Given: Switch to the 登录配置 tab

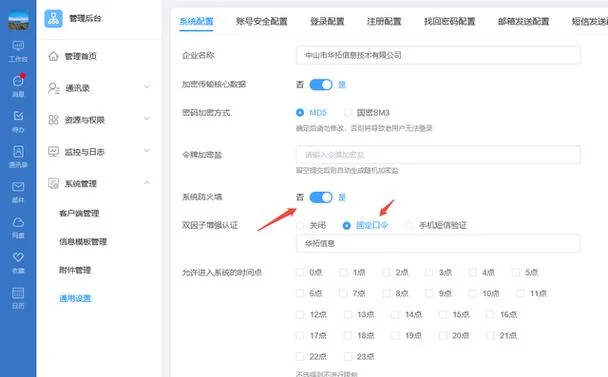Looking at the screenshot, I should point(327,21).
